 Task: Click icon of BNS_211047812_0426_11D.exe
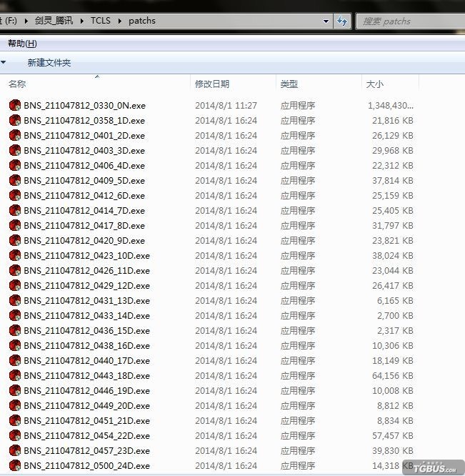click(15, 270)
